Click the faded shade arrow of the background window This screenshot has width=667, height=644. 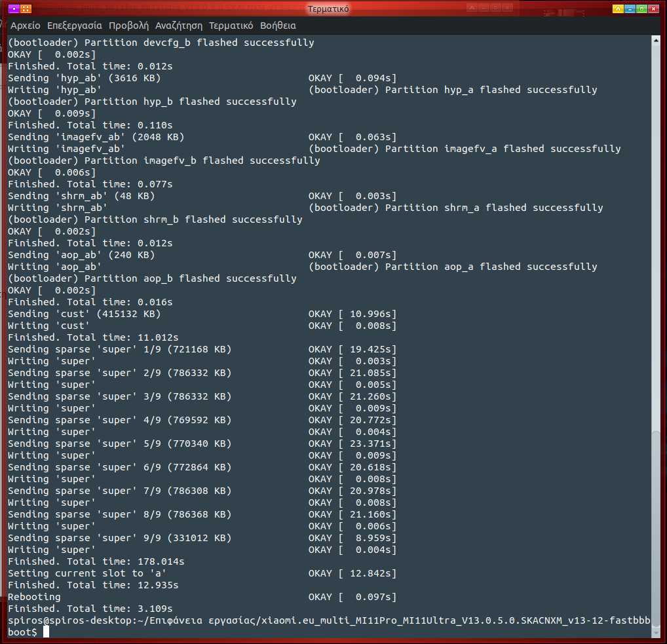472,8
